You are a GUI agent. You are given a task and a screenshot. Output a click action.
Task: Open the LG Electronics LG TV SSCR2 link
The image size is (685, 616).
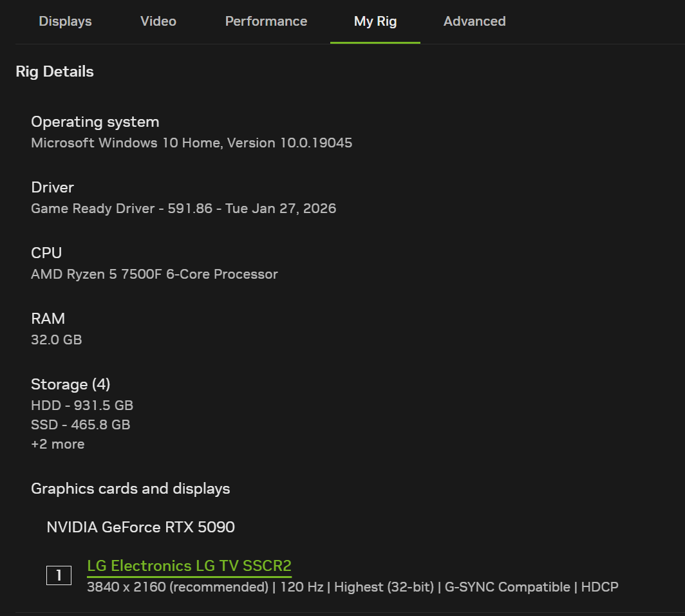click(x=189, y=566)
